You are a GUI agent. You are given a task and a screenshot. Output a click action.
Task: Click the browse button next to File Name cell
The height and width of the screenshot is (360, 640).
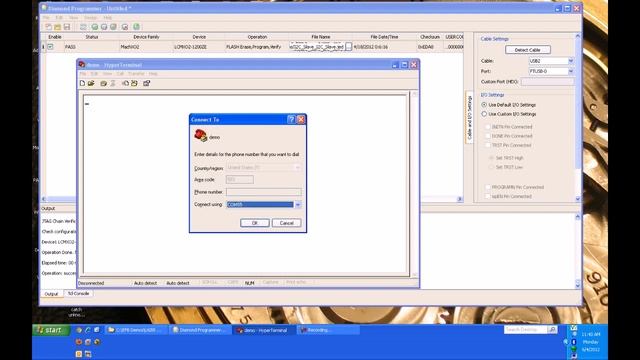pos(348,47)
